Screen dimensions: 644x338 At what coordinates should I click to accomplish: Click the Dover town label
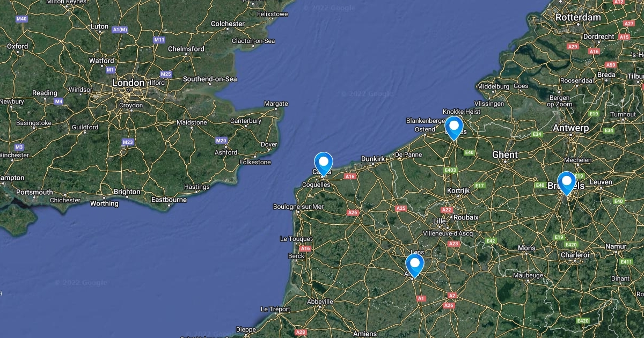pos(269,144)
